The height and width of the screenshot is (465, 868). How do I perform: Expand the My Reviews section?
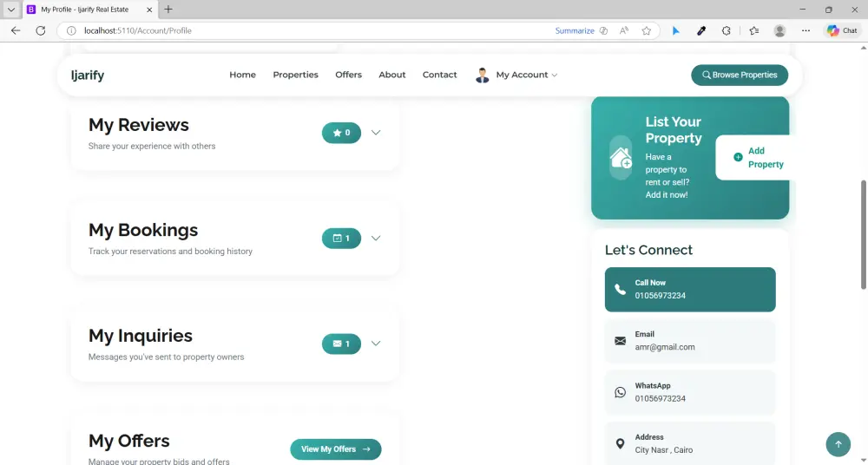(x=376, y=133)
